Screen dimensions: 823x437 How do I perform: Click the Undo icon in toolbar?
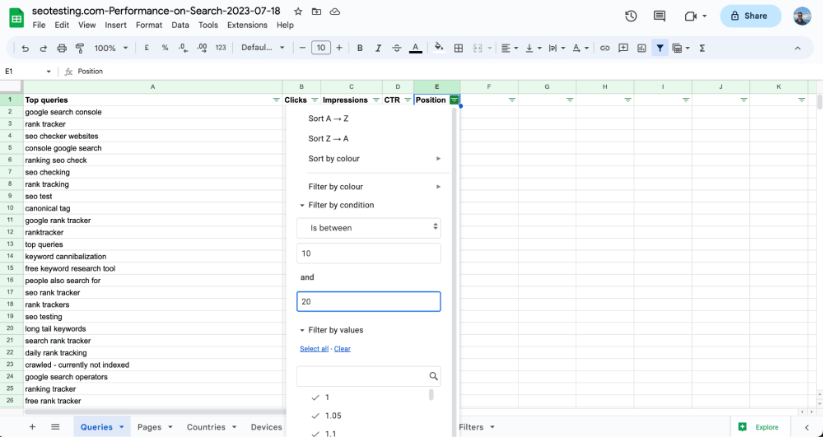(x=25, y=48)
